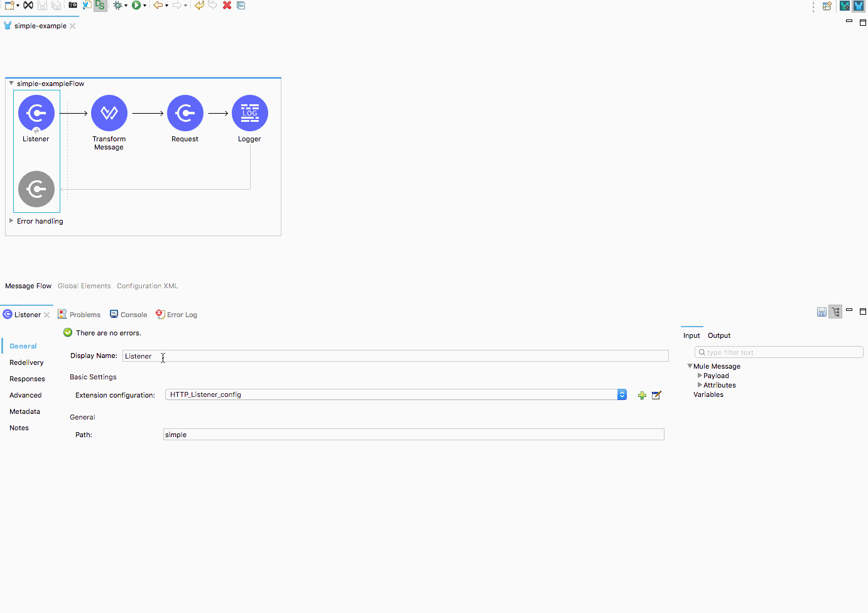Click the Request connector in flow

[x=185, y=113]
